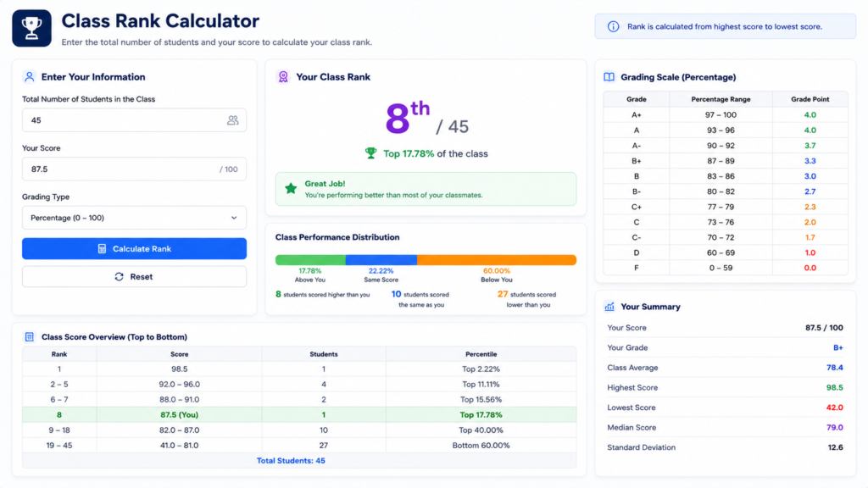The width and height of the screenshot is (868, 488).
Task: Click the B+ value beside Your Grade
Action: (x=838, y=348)
